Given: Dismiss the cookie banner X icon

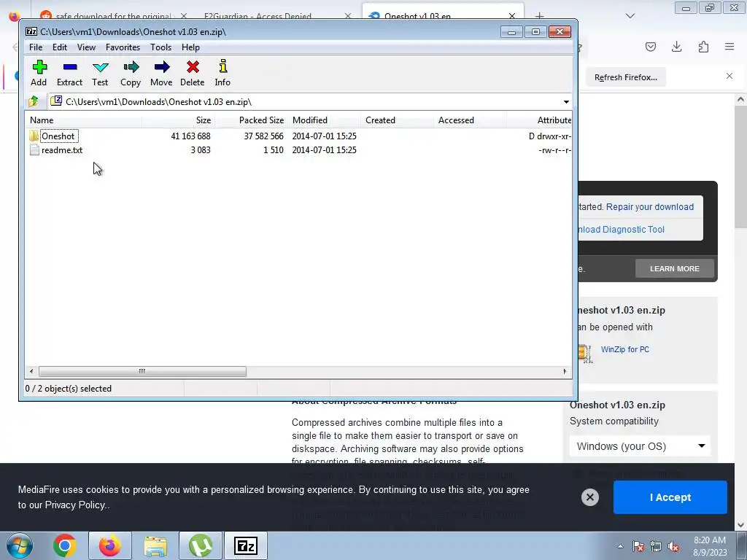Looking at the screenshot, I should point(589,497).
